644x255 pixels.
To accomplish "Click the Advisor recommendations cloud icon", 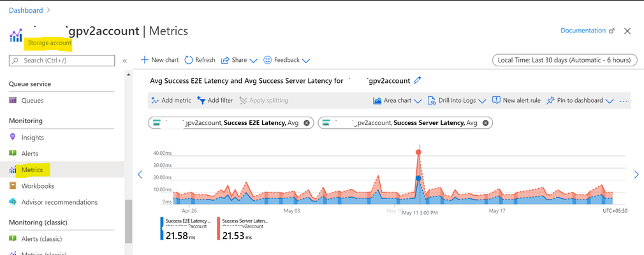I will [x=13, y=201].
